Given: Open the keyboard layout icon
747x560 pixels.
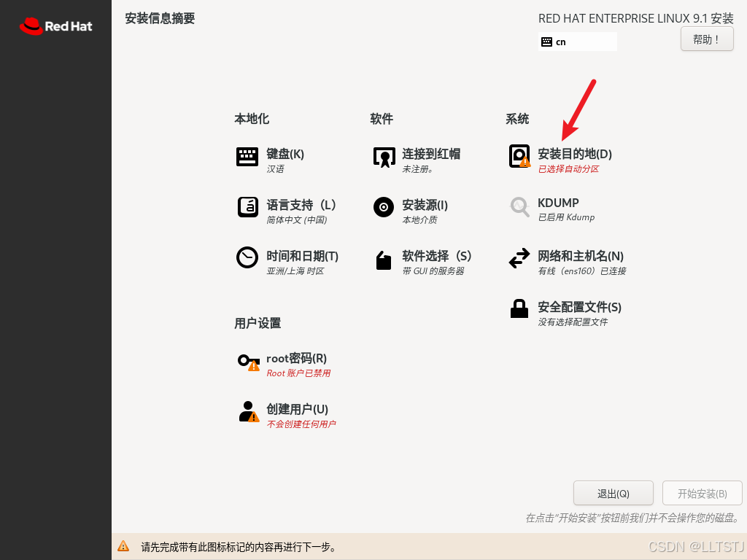Looking at the screenshot, I should click(247, 156).
